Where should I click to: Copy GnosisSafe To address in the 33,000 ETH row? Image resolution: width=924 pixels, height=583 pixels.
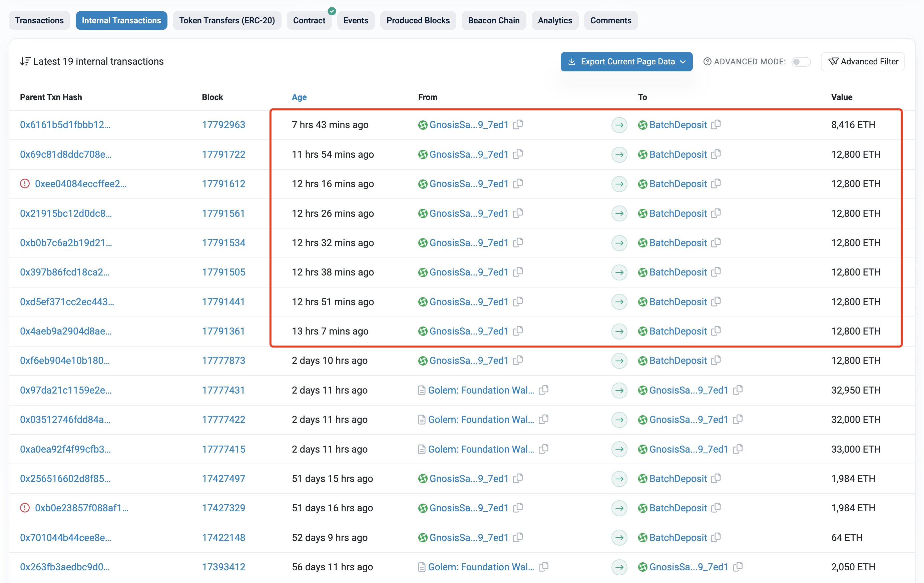coord(738,449)
